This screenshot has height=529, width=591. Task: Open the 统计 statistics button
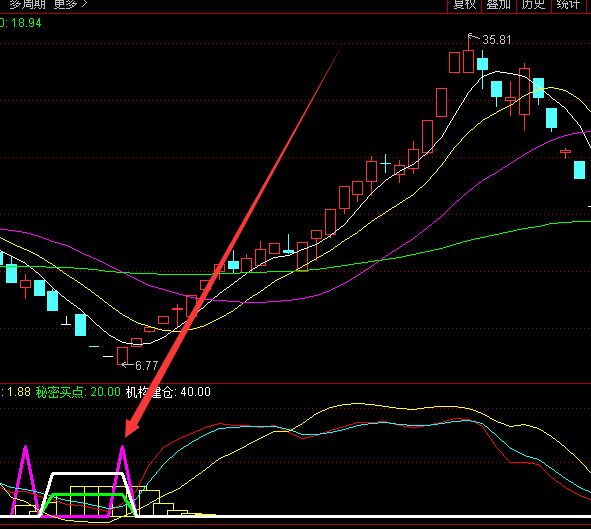[568, 5]
